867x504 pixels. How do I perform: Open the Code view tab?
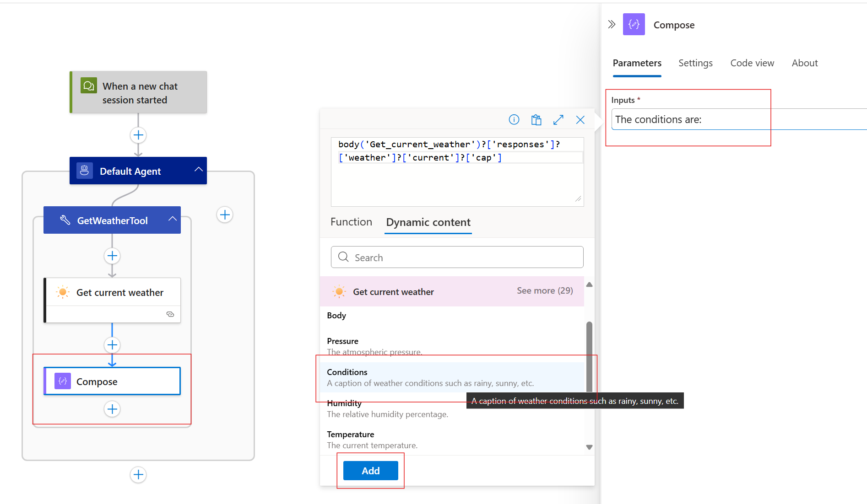tap(752, 63)
